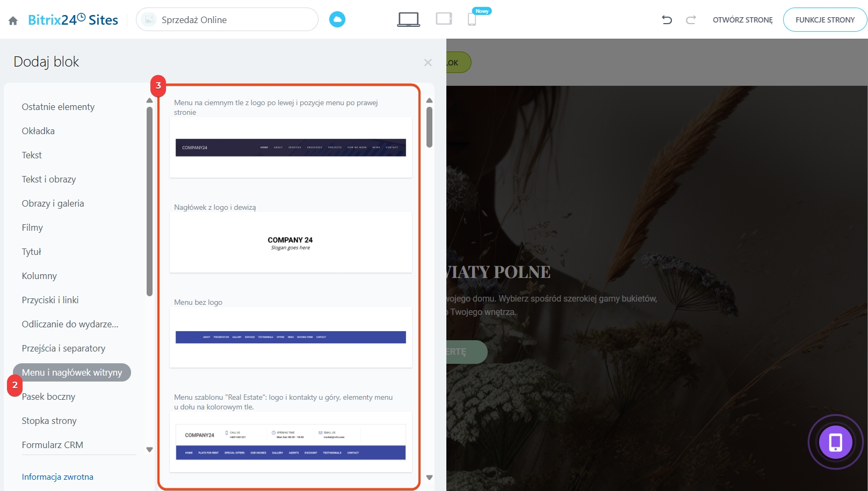Image resolution: width=868 pixels, height=491 pixels.
Task: Select Okładka category
Action: click(38, 131)
